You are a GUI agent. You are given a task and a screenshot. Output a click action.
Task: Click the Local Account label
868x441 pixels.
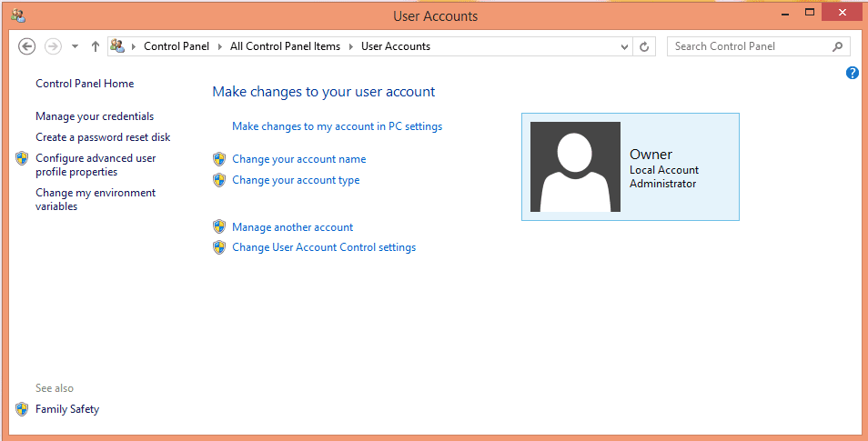click(x=664, y=170)
